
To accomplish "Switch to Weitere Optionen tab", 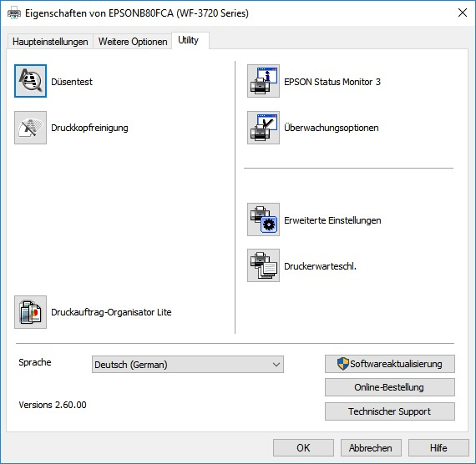I will point(133,42).
